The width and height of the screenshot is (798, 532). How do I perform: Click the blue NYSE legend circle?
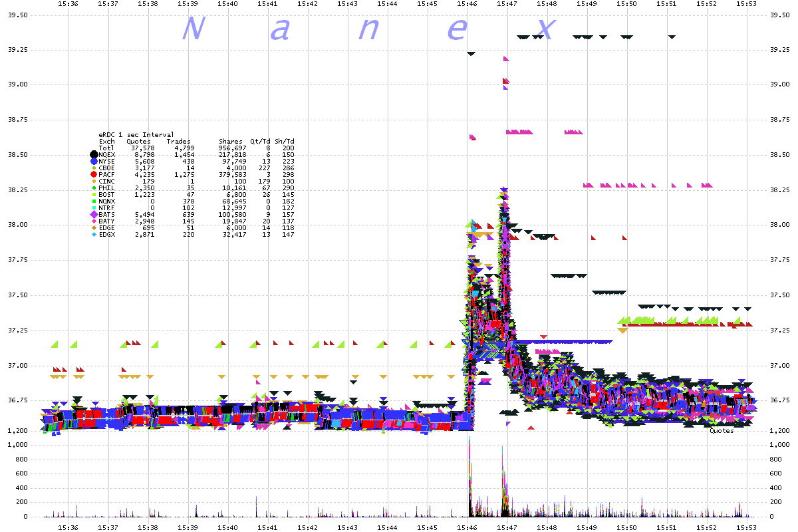tap(94, 161)
